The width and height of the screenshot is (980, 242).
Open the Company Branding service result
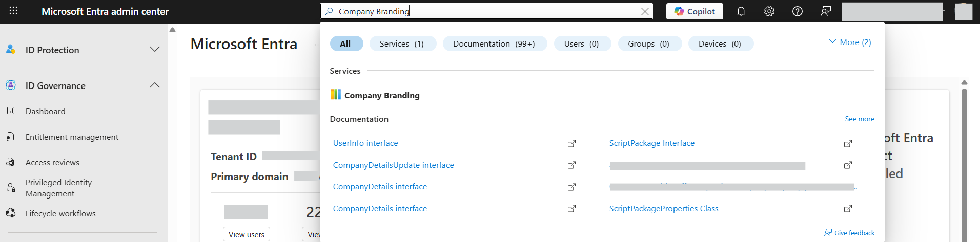[382, 95]
